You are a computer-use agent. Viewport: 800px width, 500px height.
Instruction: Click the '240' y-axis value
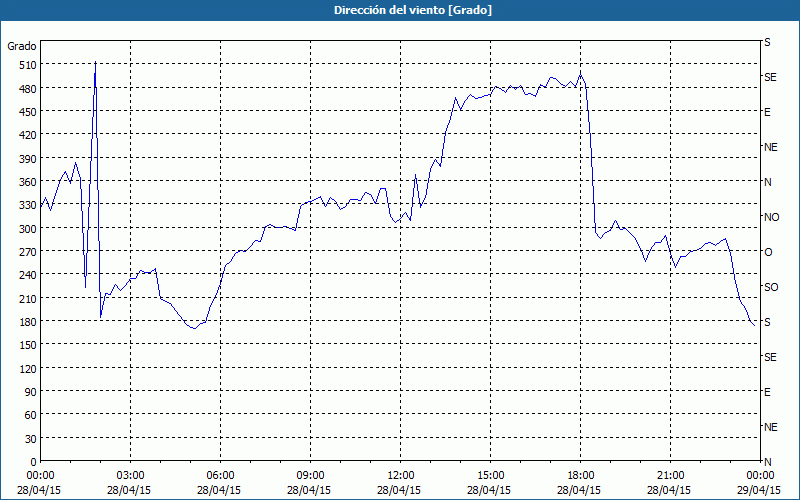coord(28,276)
